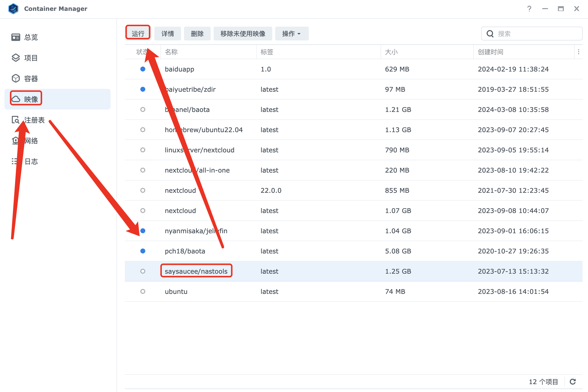Click the 项目 layers sidebar icon
Viewport: 588px width, 392px height.
pyautogui.click(x=16, y=58)
